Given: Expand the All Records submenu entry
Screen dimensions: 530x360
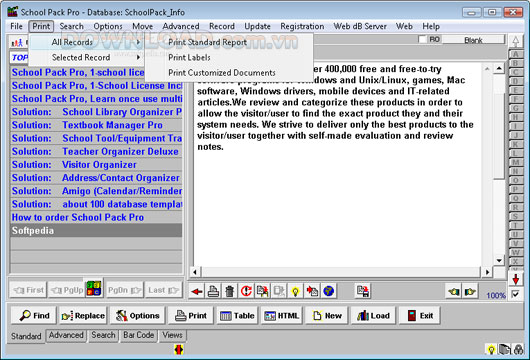Looking at the screenshot, I should click(x=86, y=42).
